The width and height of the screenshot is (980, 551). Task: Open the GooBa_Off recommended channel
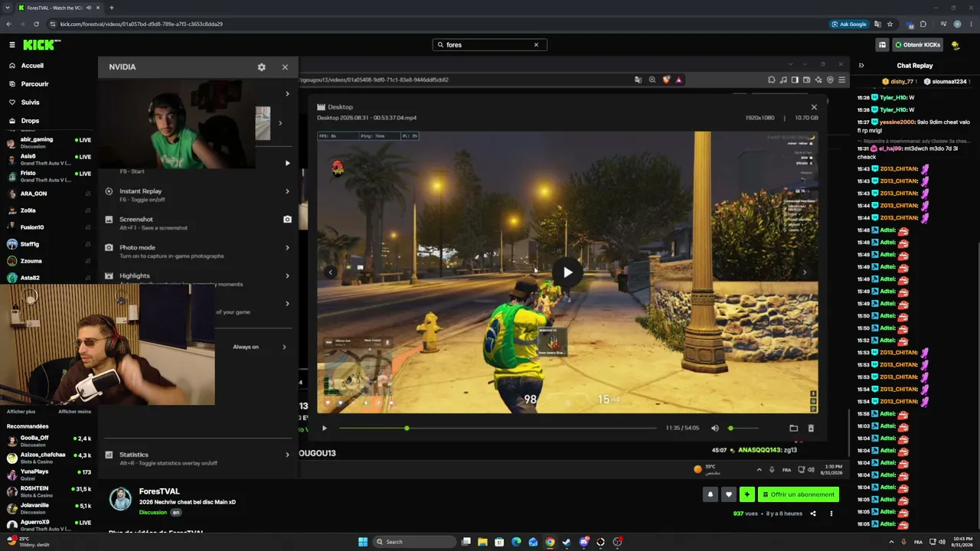point(49,440)
